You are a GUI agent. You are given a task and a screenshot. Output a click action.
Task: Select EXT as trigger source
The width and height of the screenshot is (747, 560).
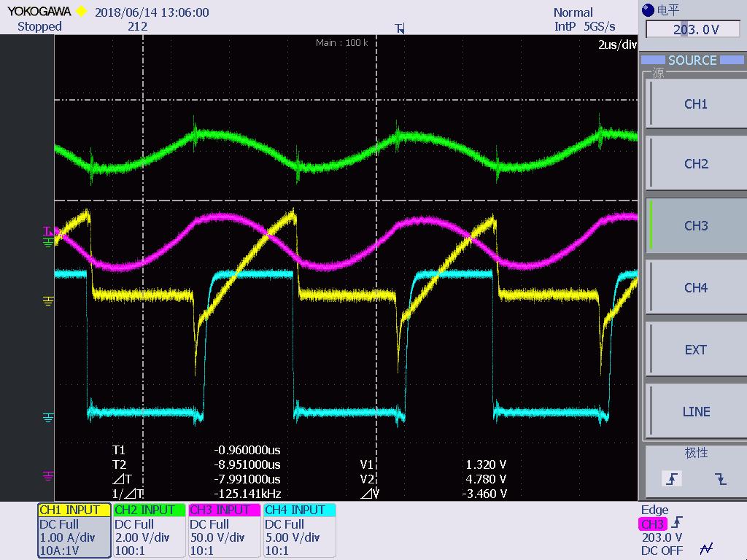(696, 349)
